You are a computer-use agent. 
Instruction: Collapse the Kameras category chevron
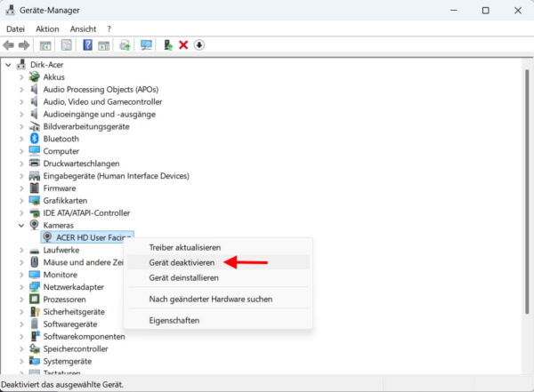coord(21,225)
